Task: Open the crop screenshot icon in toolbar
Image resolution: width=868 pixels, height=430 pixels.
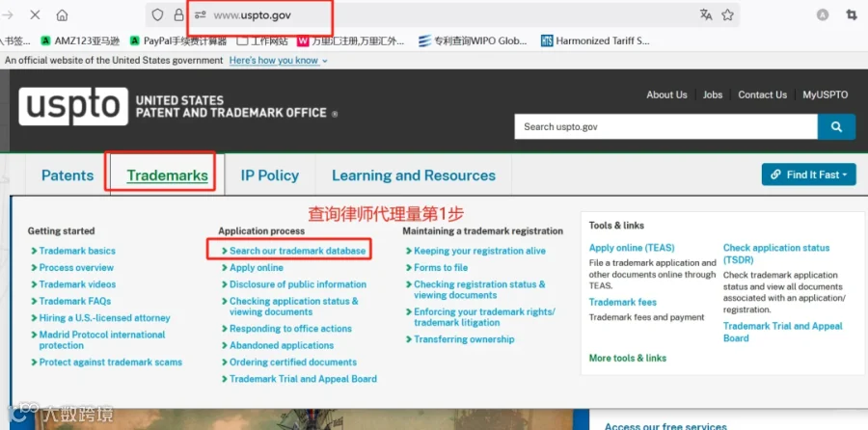Action: 852,14
